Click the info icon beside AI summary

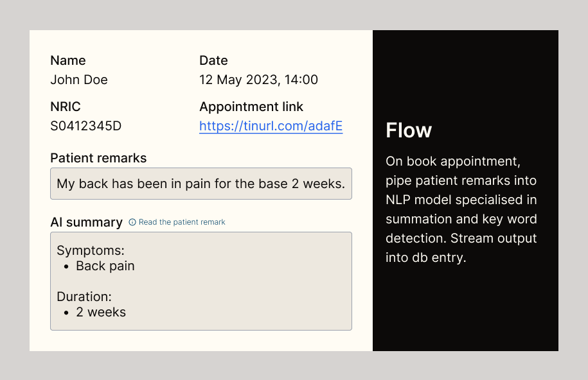pyautogui.click(x=132, y=222)
